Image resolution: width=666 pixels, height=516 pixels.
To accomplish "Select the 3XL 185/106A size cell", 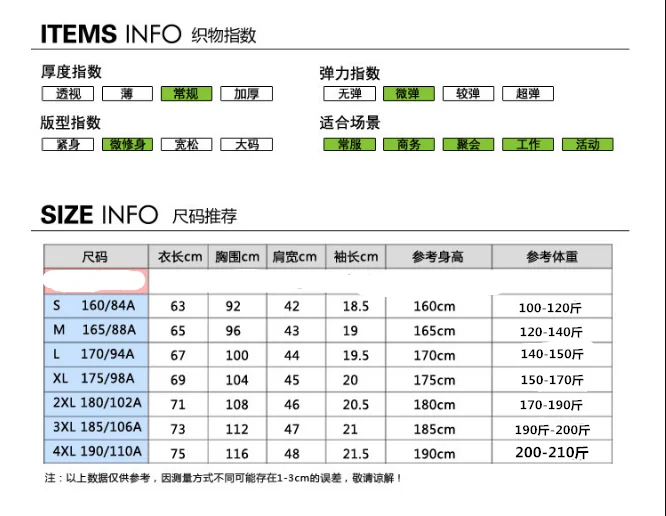I will (x=96, y=428).
